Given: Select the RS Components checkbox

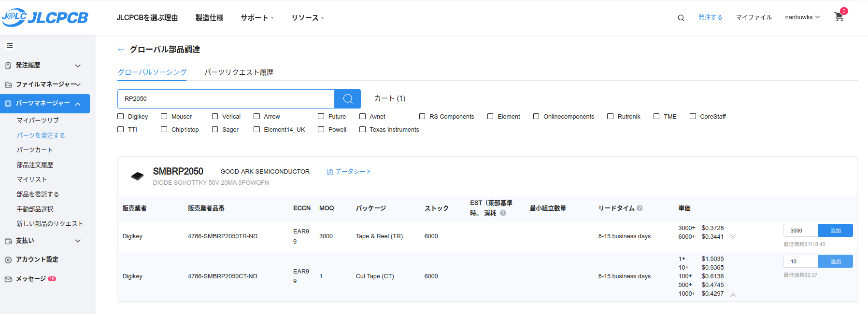Looking at the screenshot, I should tap(422, 116).
